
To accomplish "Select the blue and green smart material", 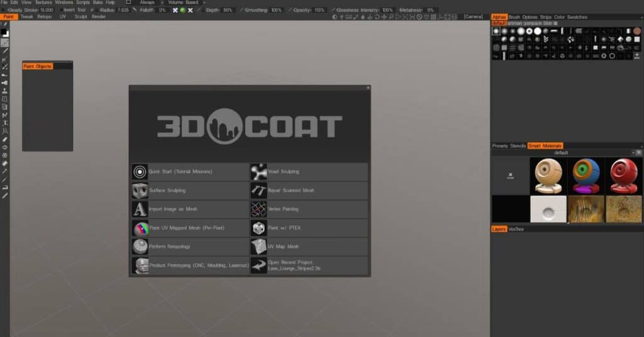I will coord(586,176).
